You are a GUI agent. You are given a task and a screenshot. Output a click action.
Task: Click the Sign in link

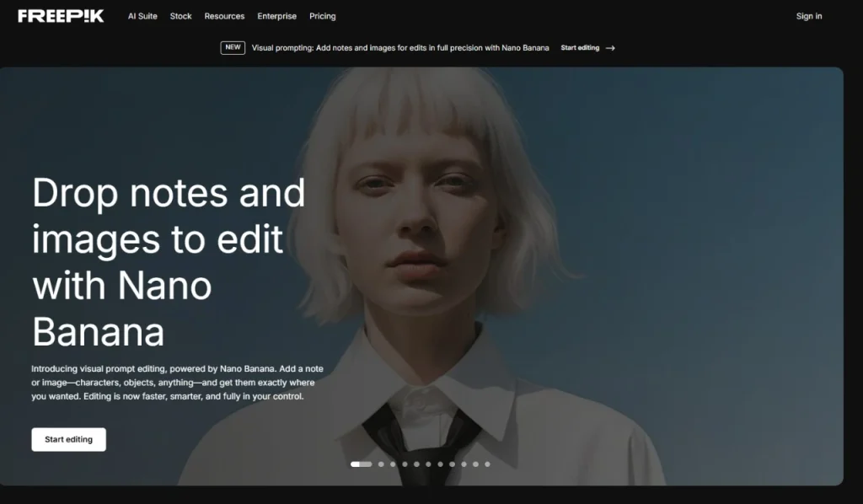tap(808, 16)
